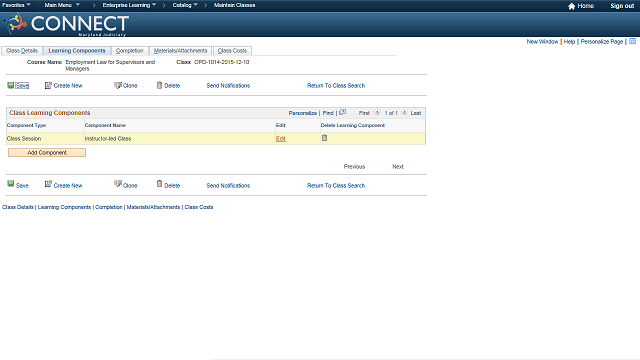Viewport: 640px width, 360px height.
Task: Click the Delete Learning Component column header
Action: click(x=353, y=125)
